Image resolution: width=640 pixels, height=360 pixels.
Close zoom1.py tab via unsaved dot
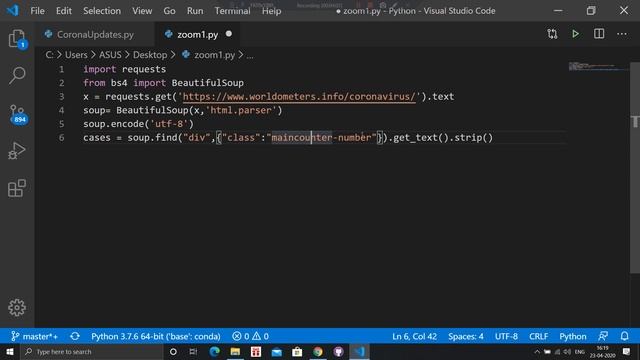(x=229, y=34)
